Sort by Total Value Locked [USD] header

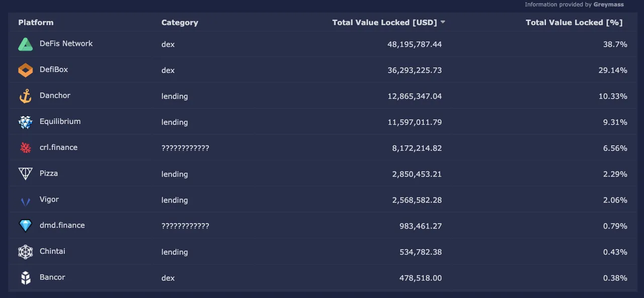point(385,23)
